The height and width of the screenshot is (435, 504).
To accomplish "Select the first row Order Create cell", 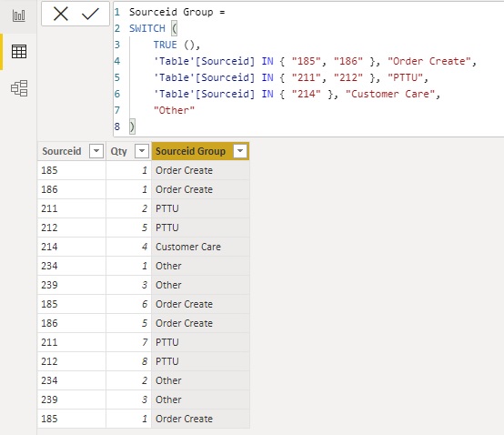I will click(200, 170).
